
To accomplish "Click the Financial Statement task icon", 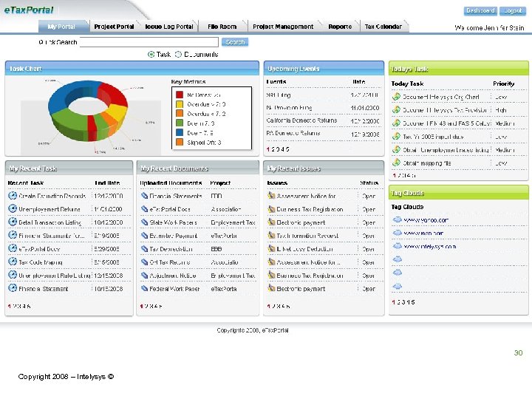I will click(x=13, y=288).
